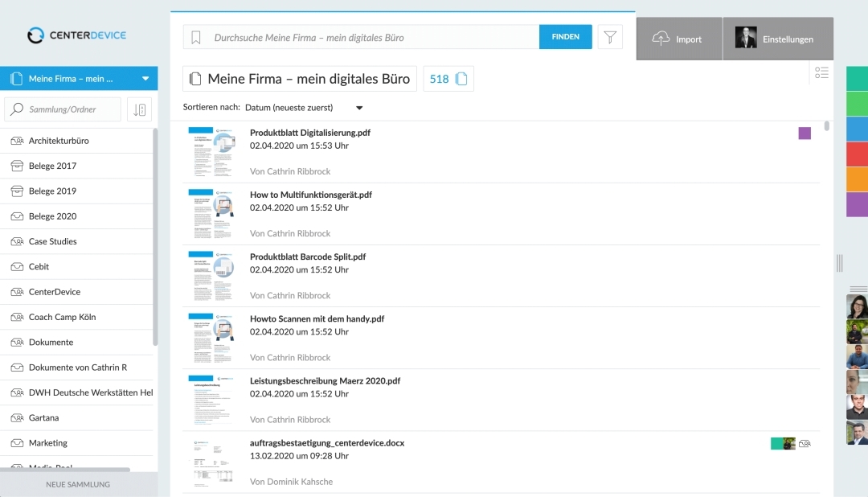
Task: Click the Cebit collection icon
Action: click(x=17, y=266)
